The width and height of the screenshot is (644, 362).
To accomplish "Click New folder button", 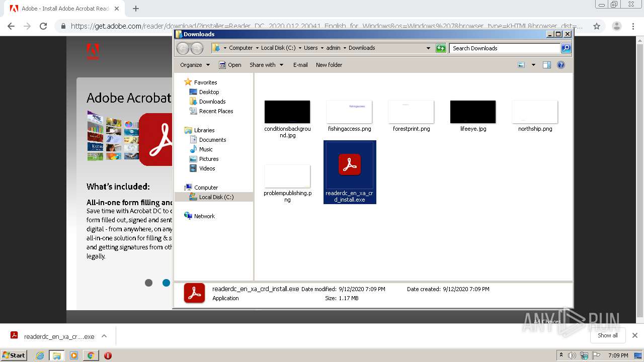I will (x=329, y=65).
